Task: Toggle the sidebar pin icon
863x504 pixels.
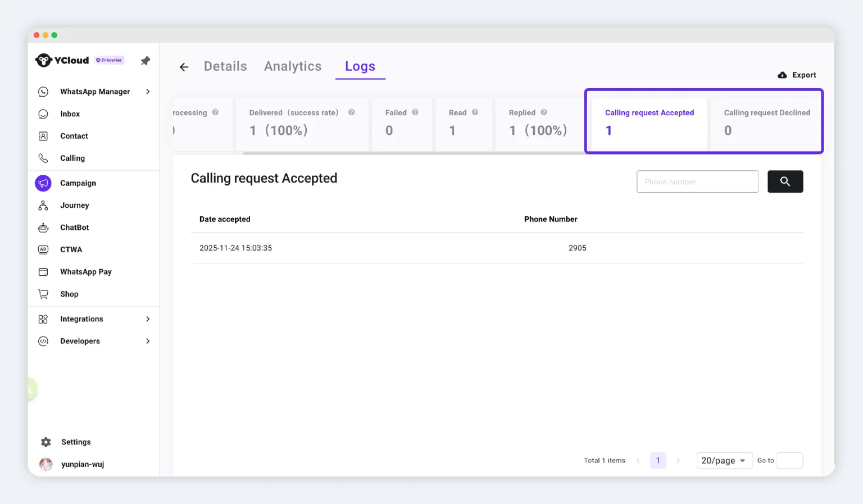Action: 146,61
